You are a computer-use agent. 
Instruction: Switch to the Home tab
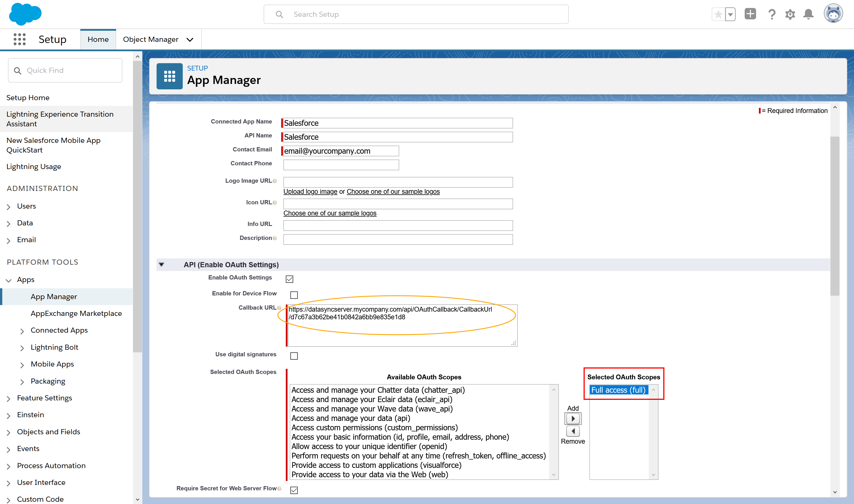coord(98,39)
